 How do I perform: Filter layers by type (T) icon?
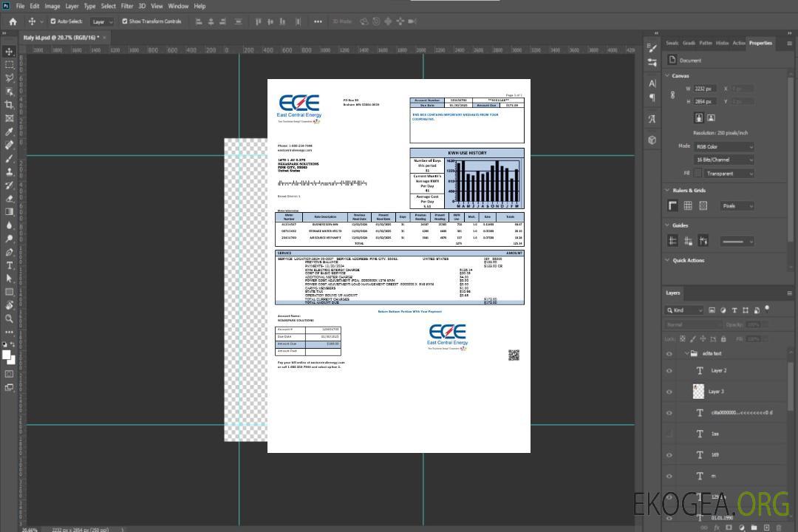click(734, 310)
